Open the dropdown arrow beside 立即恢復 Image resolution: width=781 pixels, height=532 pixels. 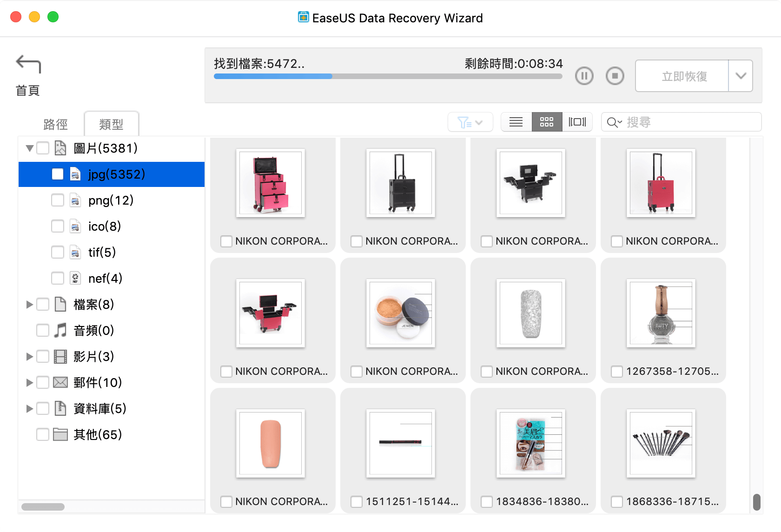[741, 76]
